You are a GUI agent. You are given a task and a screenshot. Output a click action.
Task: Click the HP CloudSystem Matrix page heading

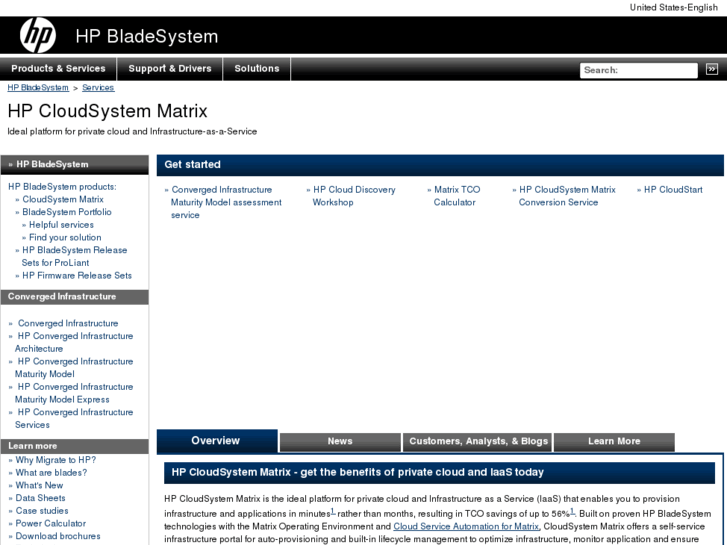(108, 111)
